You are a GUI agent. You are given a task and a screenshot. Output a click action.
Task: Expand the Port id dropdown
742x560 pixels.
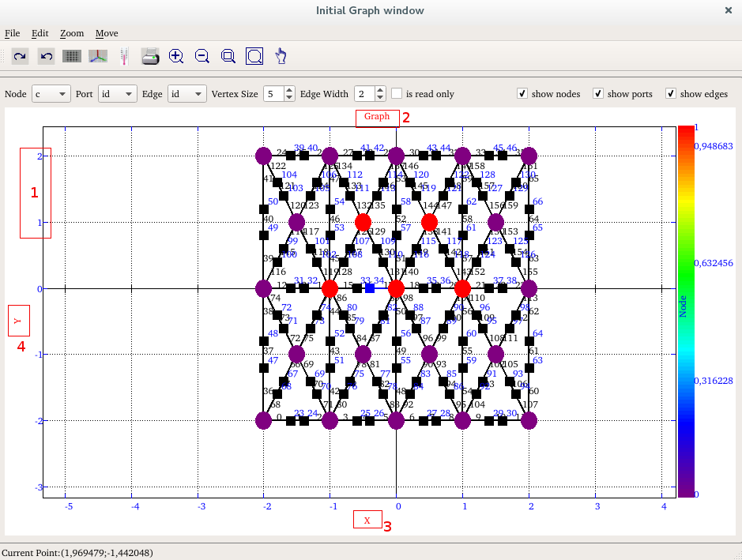pos(118,94)
